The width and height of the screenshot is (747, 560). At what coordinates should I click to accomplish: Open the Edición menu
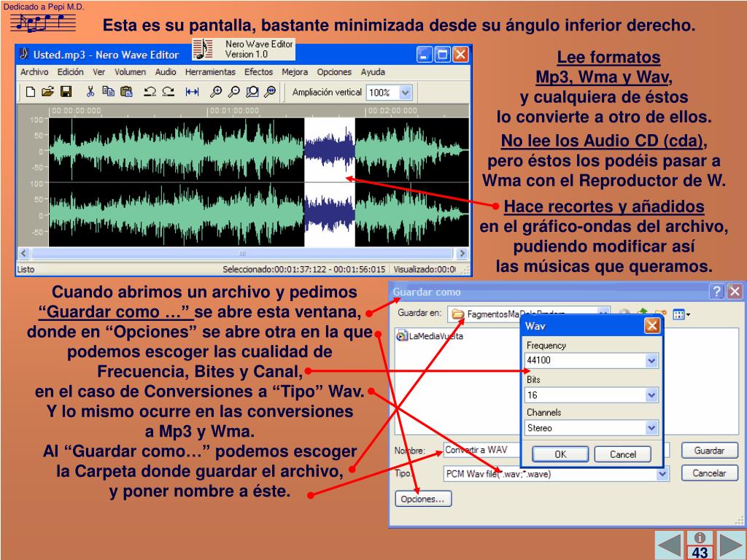tap(71, 72)
